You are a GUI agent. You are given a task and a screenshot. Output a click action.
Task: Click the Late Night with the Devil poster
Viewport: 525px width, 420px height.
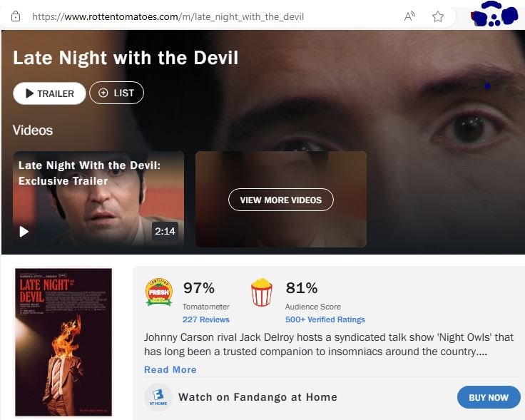(63, 342)
